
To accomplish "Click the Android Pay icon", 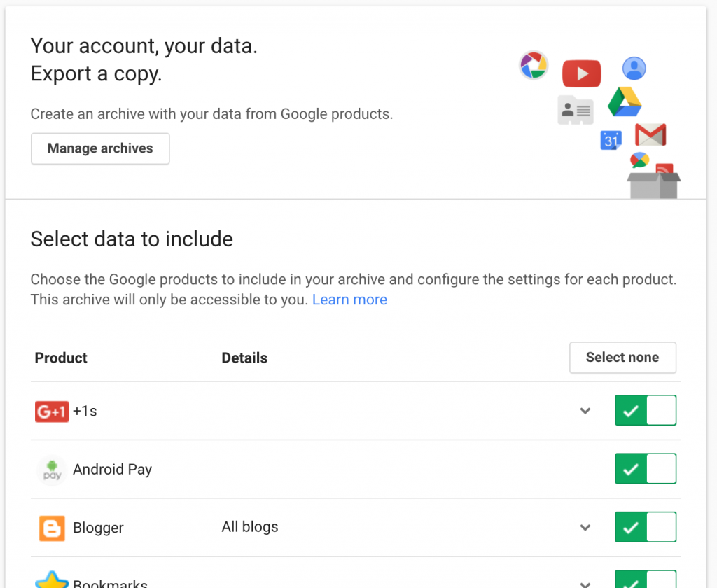I will tap(52, 470).
